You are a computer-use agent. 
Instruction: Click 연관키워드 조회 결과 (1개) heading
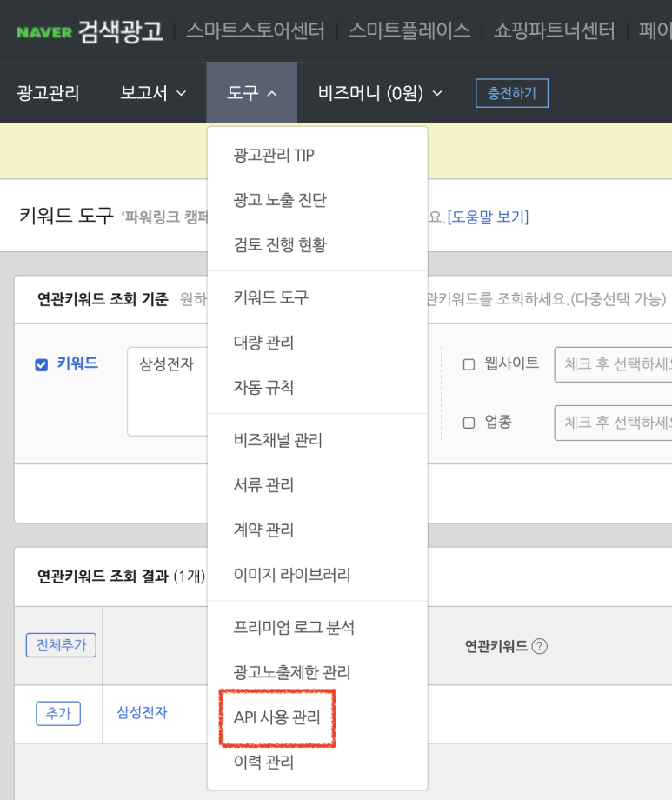pyautogui.click(x=121, y=577)
